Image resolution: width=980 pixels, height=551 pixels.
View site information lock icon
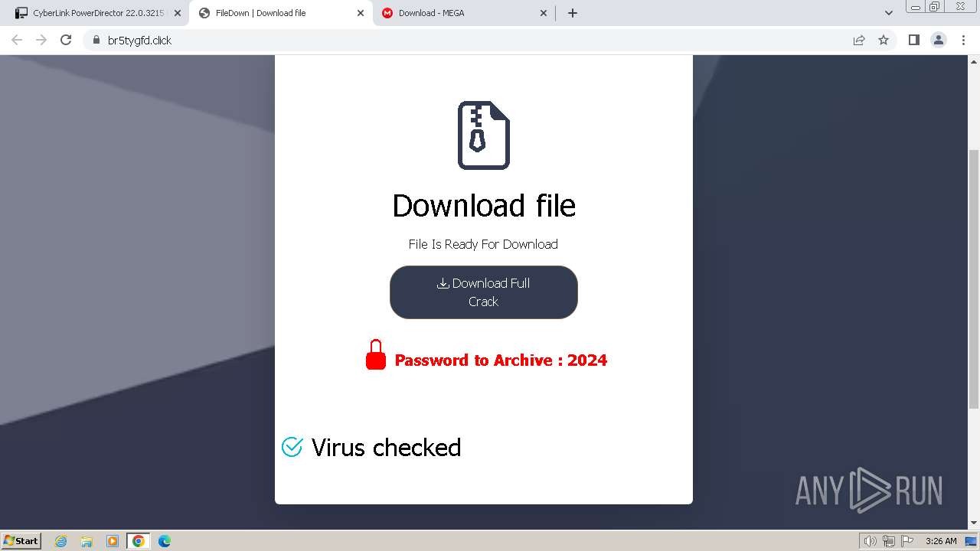[x=96, y=40]
